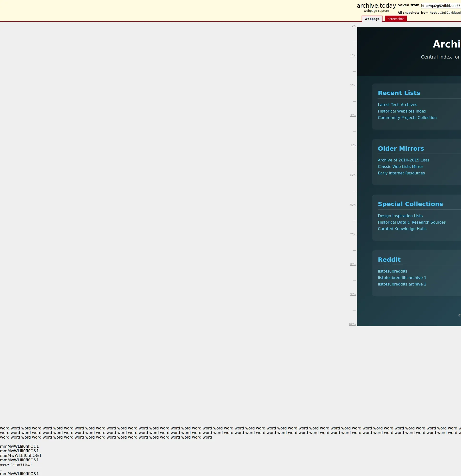Jump to the 20% page marker
The width and height of the screenshot is (461, 476).
pyautogui.click(x=353, y=85)
